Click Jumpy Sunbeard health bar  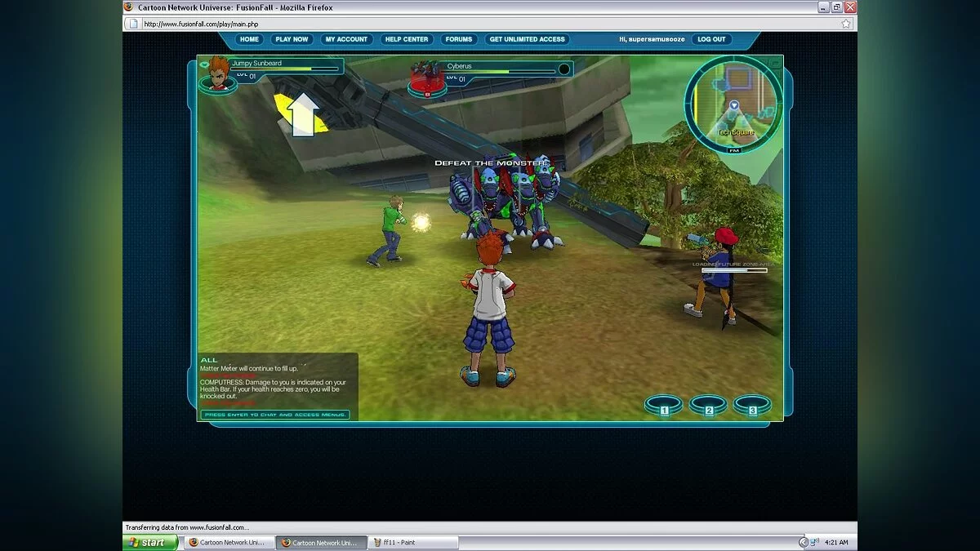pyautogui.click(x=285, y=69)
